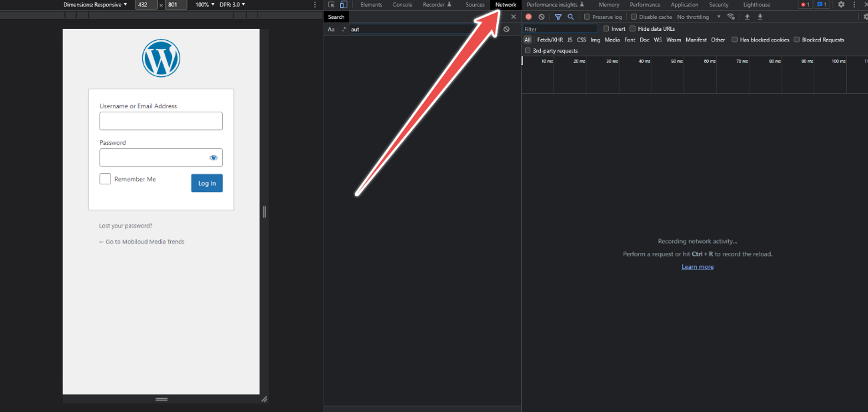Screen dimensions: 868x412
Task: Open DevTools settings gear
Action: coord(841,5)
